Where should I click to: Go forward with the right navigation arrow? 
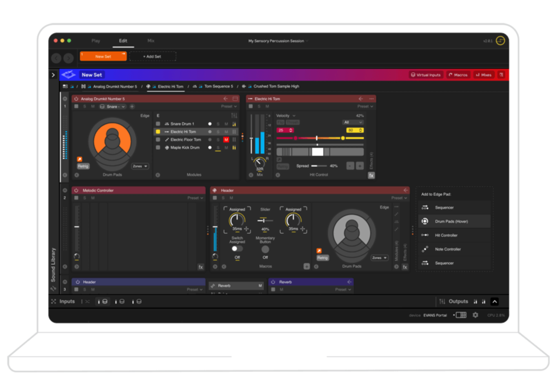click(68, 58)
